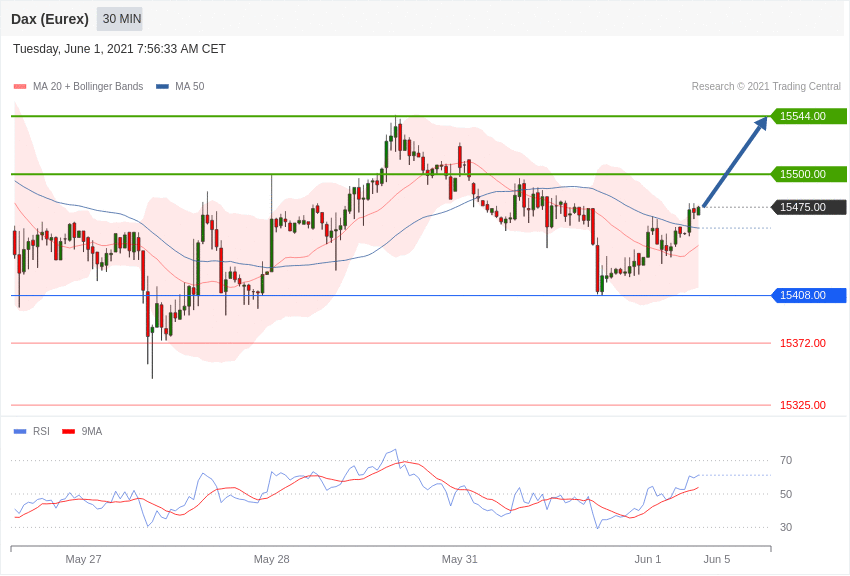This screenshot has width=850, height=576.
Task: Click the May 27 date label
Action: coord(83,559)
